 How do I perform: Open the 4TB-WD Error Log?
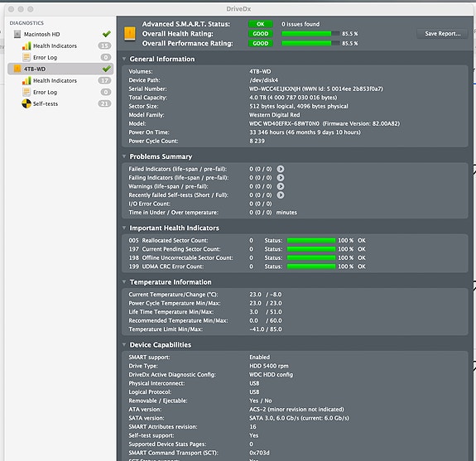(x=45, y=92)
